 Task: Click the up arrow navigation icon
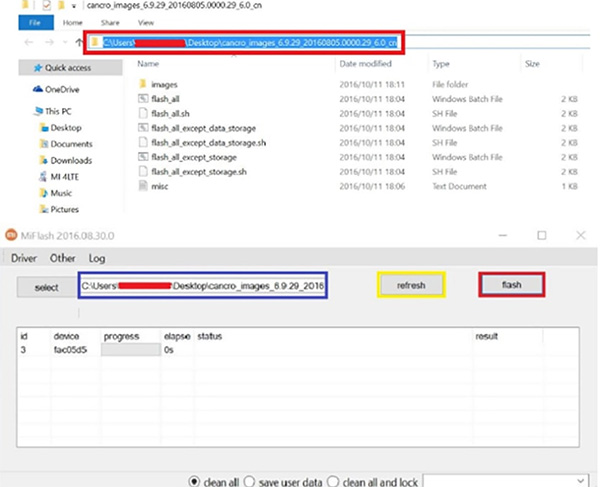[x=78, y=43]
